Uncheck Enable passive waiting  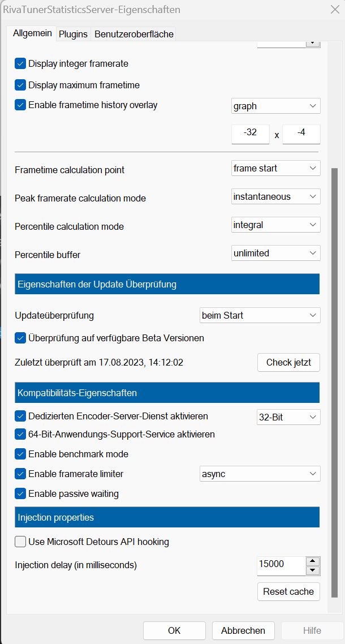20,493
